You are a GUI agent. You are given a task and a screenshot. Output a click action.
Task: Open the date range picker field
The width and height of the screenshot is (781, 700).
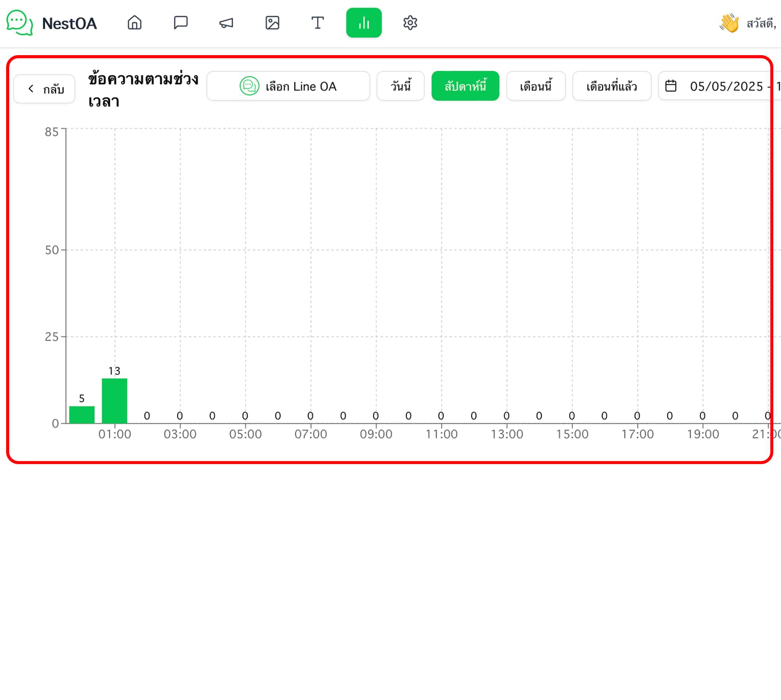(x=719, y=86)
